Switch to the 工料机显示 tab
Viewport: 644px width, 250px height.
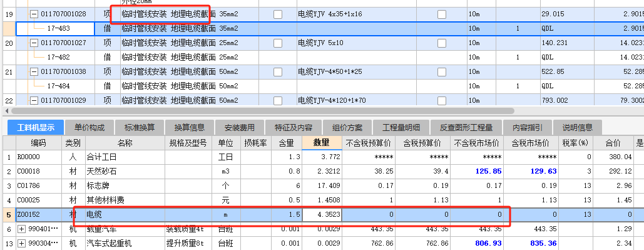36,127
